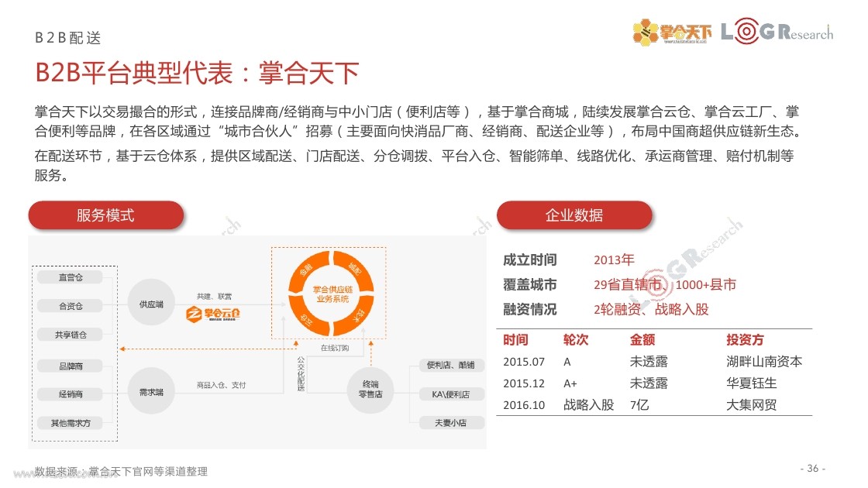This screenshot has width=868, height=488.
Task: Click the vertical 公交化配送 label
Action: pyautogui.click(x=301, y=373)
